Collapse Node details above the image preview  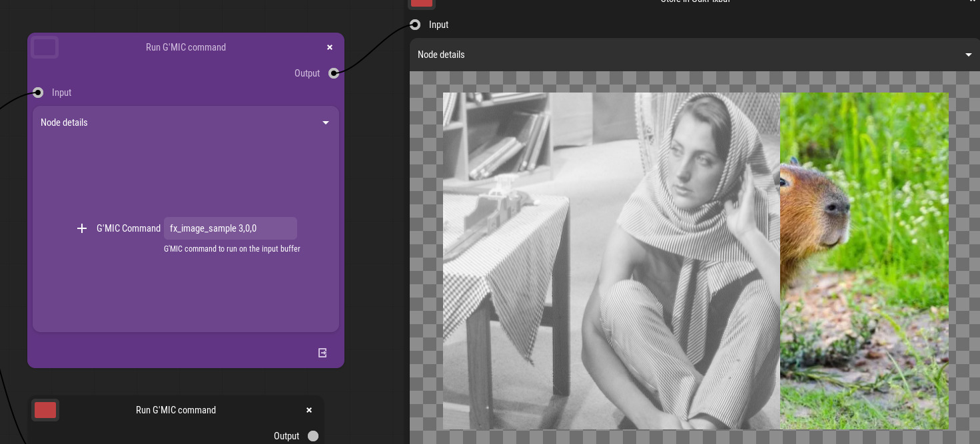969,55
